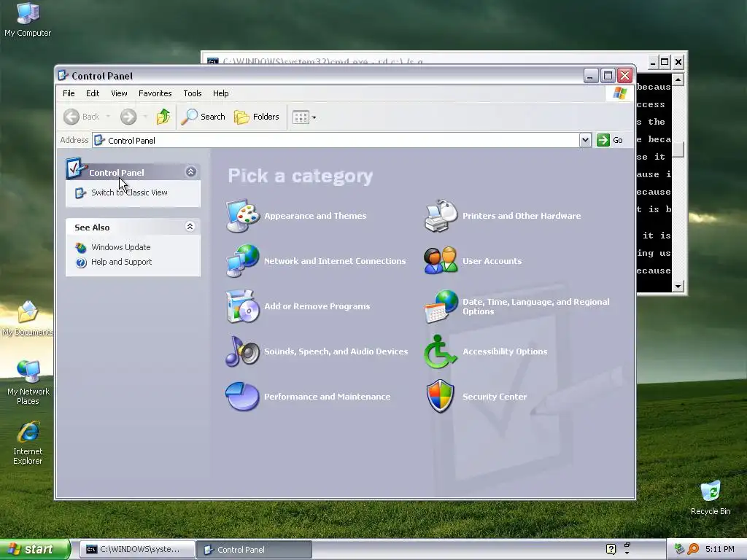Open Appearance and Themes category icon
Image resolution: width=747 pixels, height=560 pixels.
(242, 216)
